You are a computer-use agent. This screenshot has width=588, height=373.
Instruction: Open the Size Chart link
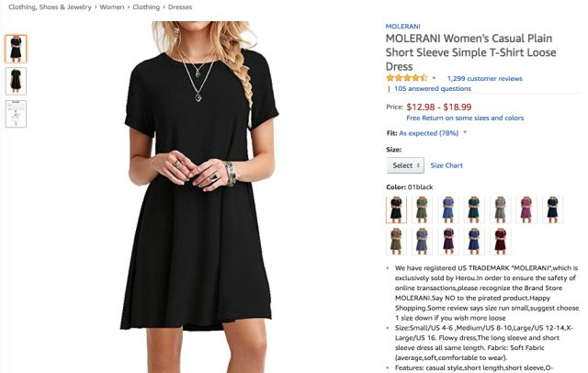pyautogui.click(x=447, y=165)
